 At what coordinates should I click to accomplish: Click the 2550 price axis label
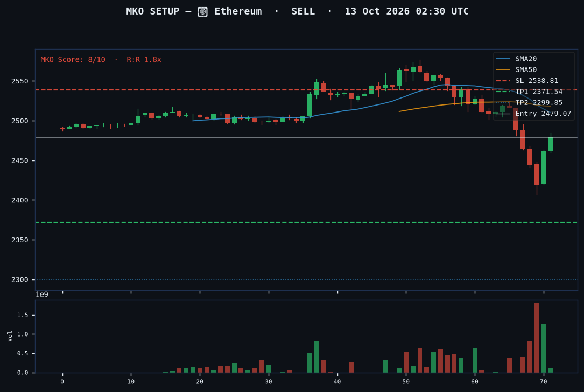pyautogui.click(x=19, y=81)
